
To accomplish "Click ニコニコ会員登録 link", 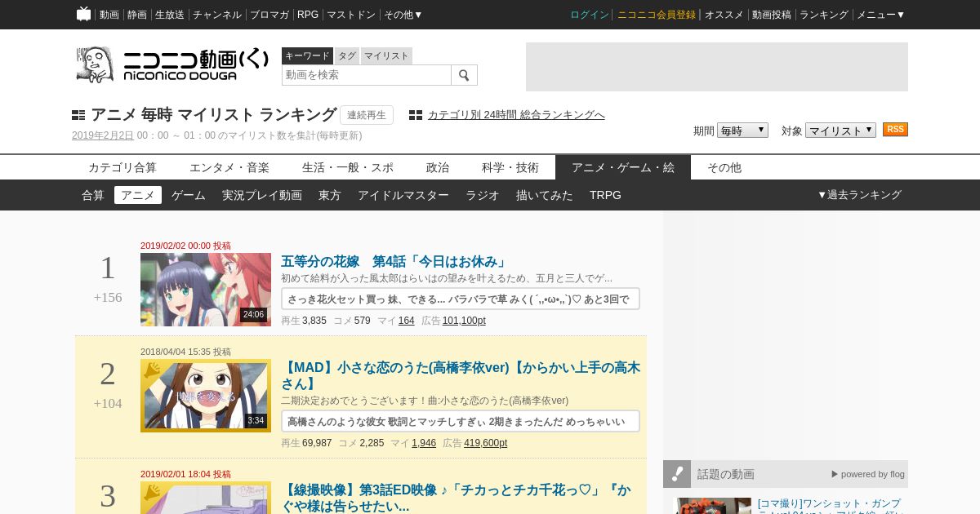I will [657, 15].
